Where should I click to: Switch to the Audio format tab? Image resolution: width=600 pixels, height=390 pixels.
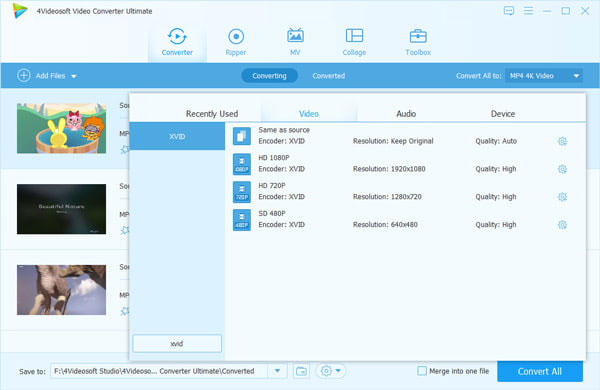[406, 114]
